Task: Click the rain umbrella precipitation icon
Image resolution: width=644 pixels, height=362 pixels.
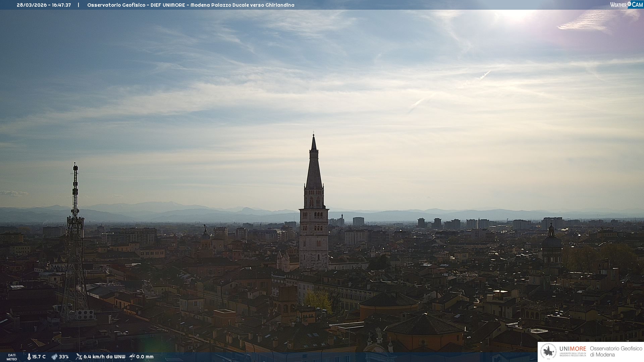Action: [132, 357]
